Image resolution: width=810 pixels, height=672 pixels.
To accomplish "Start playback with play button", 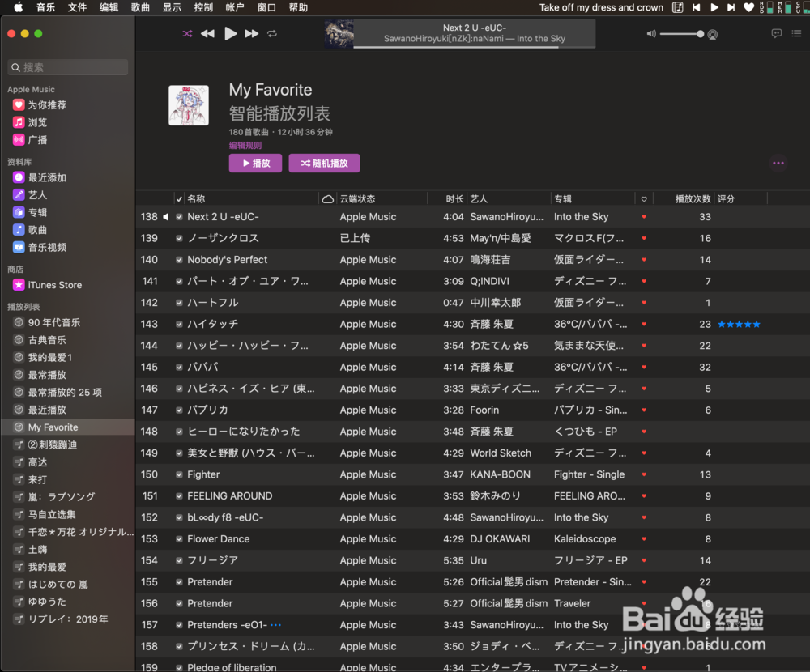I will [230, 33].
